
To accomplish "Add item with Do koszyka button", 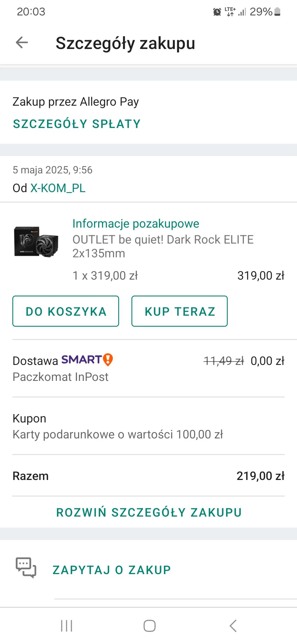I will click(66, 311).
